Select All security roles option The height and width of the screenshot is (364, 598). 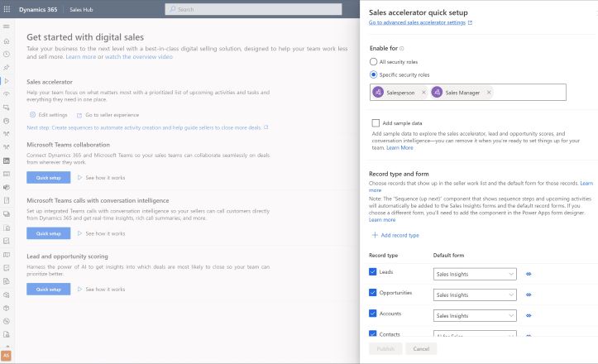(373, 62)
